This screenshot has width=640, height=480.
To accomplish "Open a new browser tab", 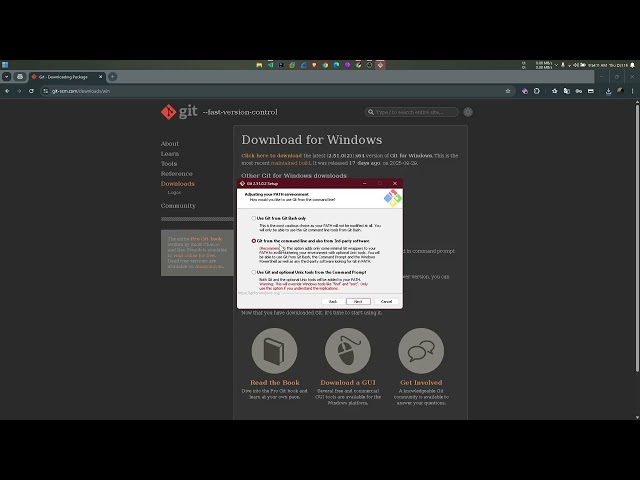I will 113,77.
